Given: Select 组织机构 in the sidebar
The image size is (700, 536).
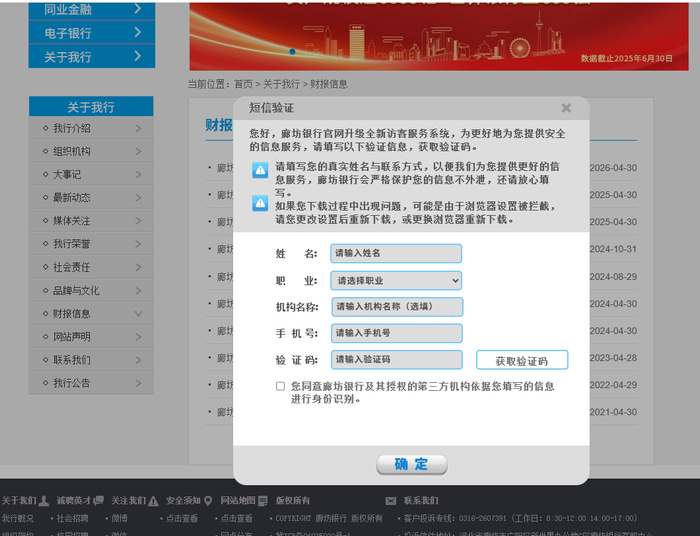Looking at the screenshot, I should (x=92, y=152).
